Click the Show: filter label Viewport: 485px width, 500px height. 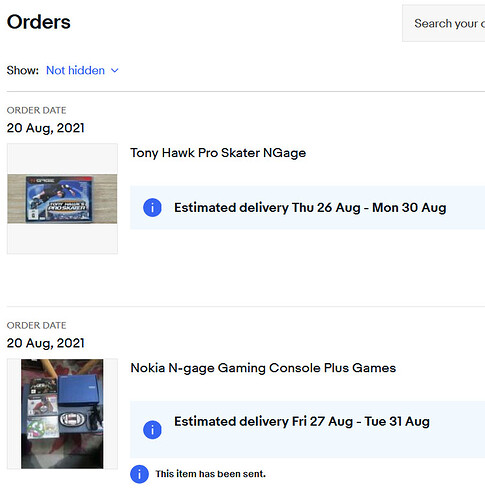click(x=23, y=70)
